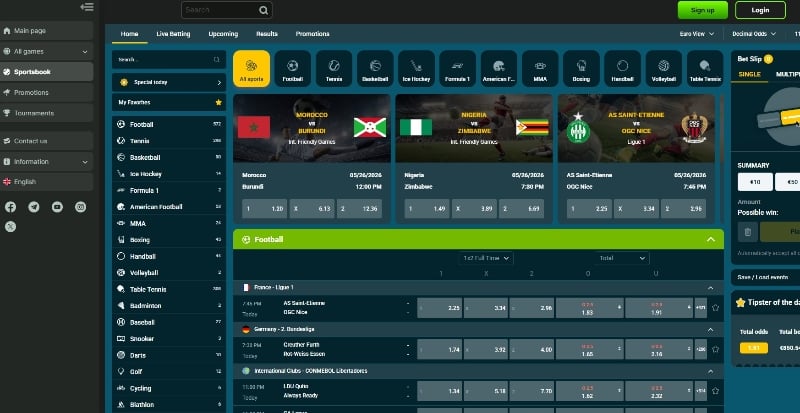Open Sportsbook in sidebar
This screenshot has height=413, width=800.
tap(46, 72)
